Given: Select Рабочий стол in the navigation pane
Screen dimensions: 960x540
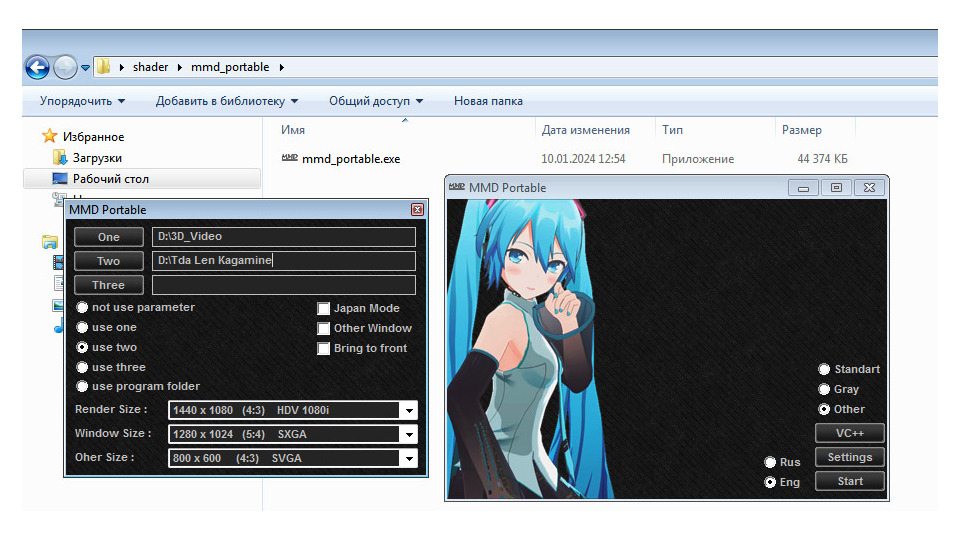Looking at the screenshot, I should [141, 179].
